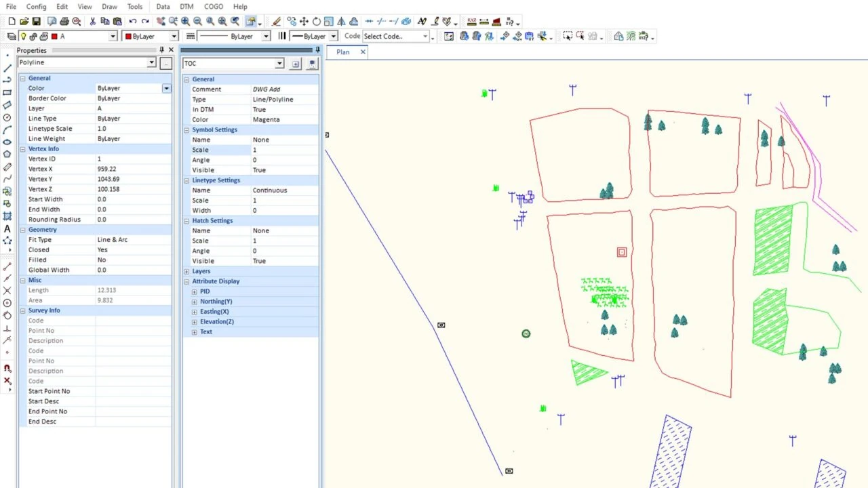
Task: Click the window selection rectangle icon
Action: click(x=568, y=36)
